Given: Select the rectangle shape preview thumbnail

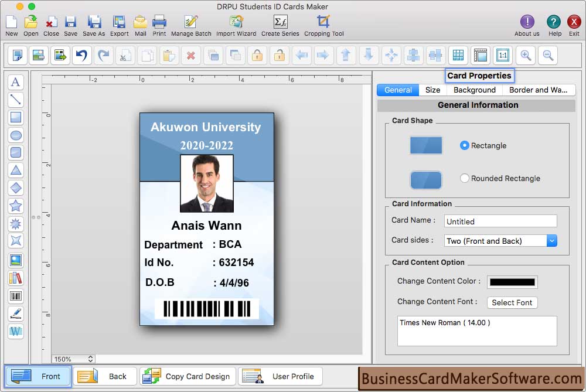Looking at the screenshot, I should coord(425,145).
